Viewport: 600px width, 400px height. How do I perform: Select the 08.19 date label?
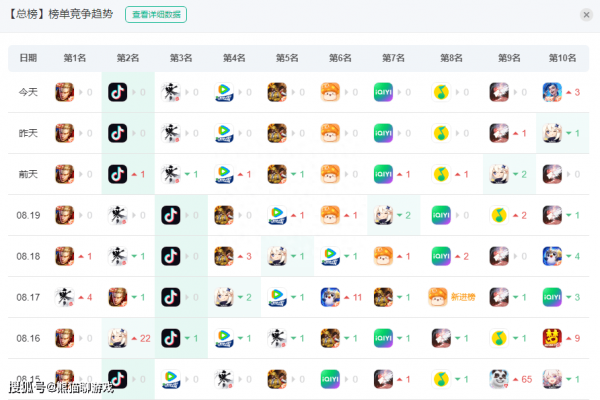[28, 215]
